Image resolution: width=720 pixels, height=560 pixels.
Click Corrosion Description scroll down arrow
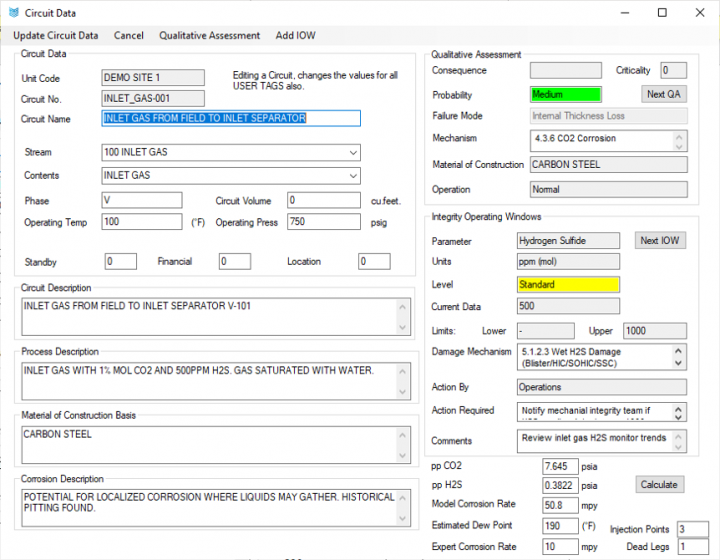pos(403,519)
